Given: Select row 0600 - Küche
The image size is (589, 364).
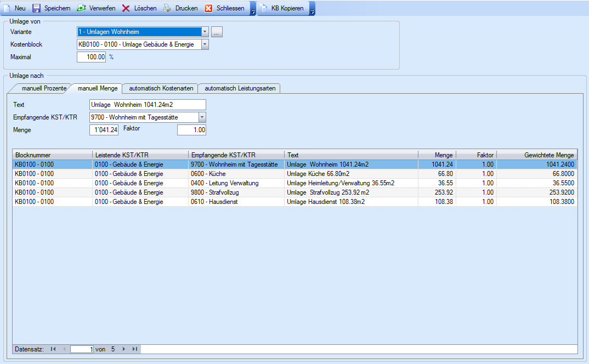Looking at the screenshot, I should tap(295, 174).
